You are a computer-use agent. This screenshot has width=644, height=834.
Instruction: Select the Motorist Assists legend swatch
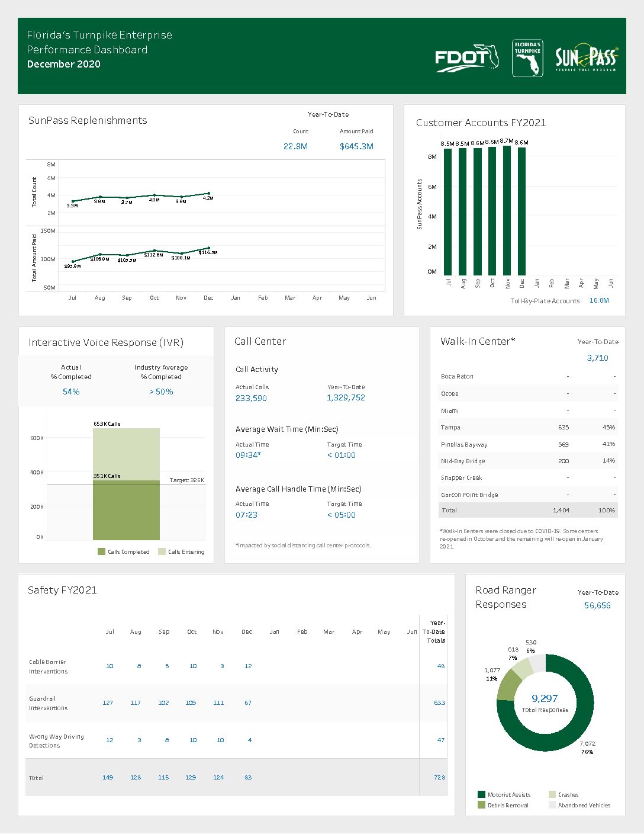(x=481, y=794)
